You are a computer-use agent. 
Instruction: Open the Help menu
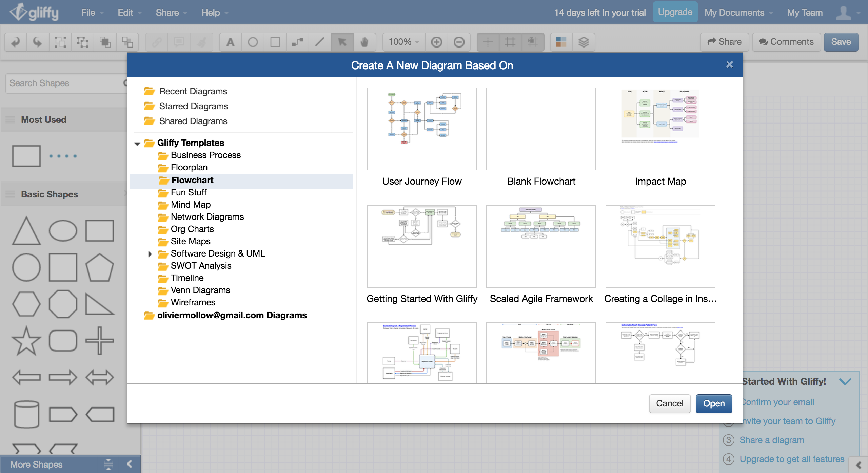[x=215, y=13]
